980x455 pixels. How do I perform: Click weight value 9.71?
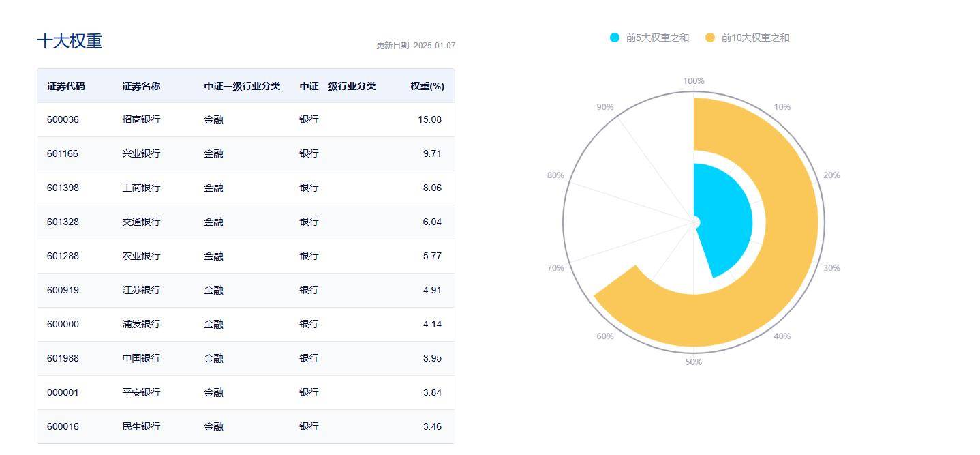point(432,153)
